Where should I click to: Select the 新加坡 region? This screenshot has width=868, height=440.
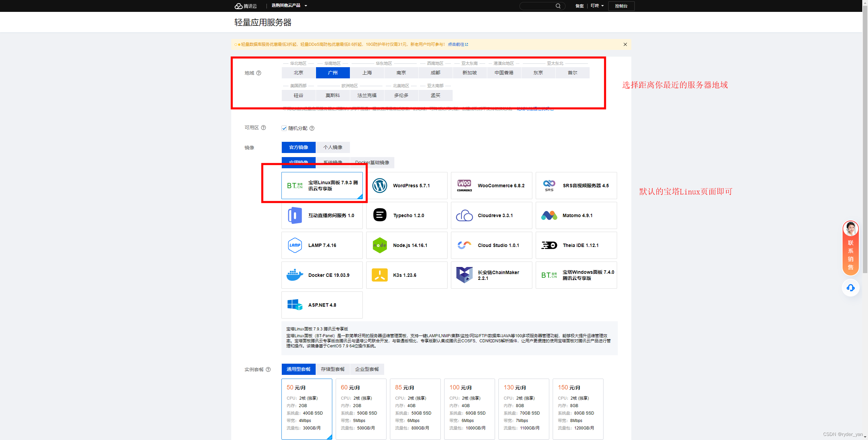[470, 73]
